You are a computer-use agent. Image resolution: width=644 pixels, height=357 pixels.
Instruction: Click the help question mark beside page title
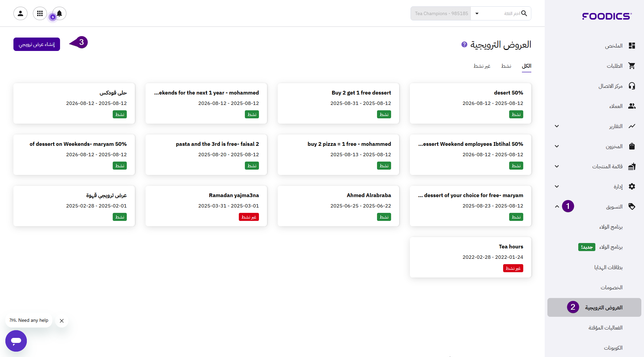(464, 44)
